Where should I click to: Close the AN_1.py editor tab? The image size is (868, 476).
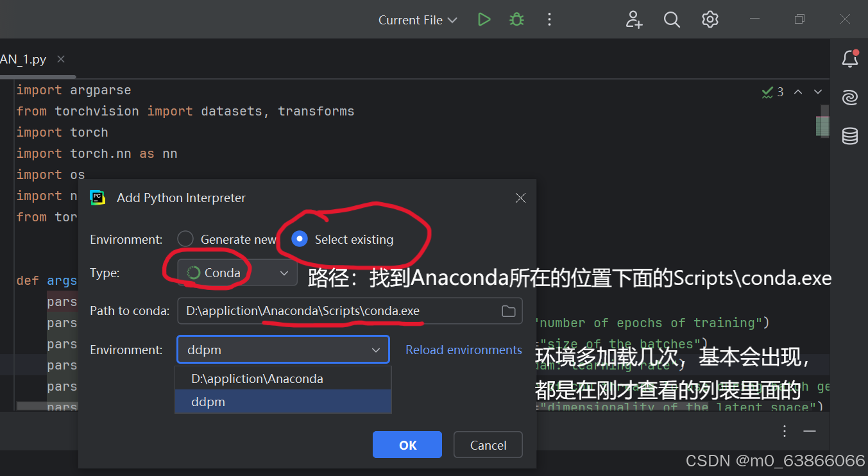coord(61,59)
